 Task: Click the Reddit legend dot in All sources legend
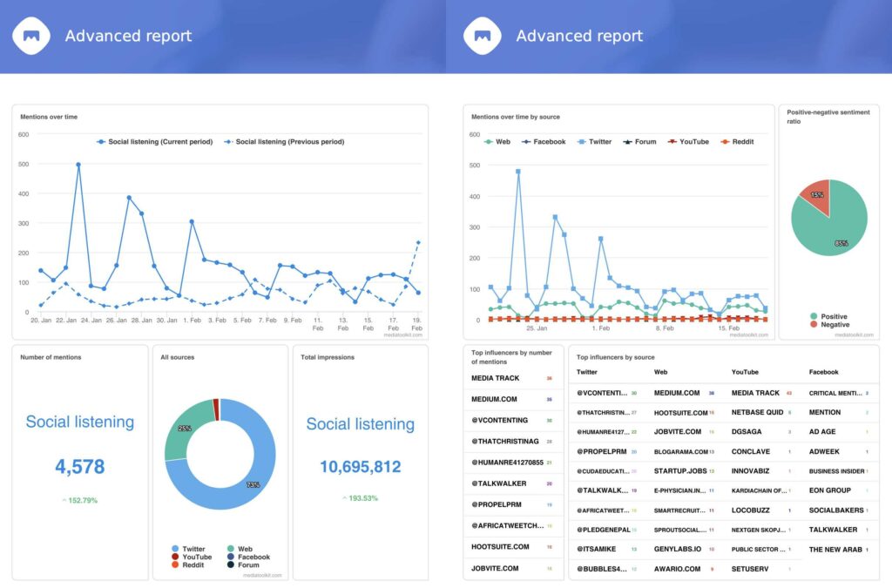[x=175, y=564]
